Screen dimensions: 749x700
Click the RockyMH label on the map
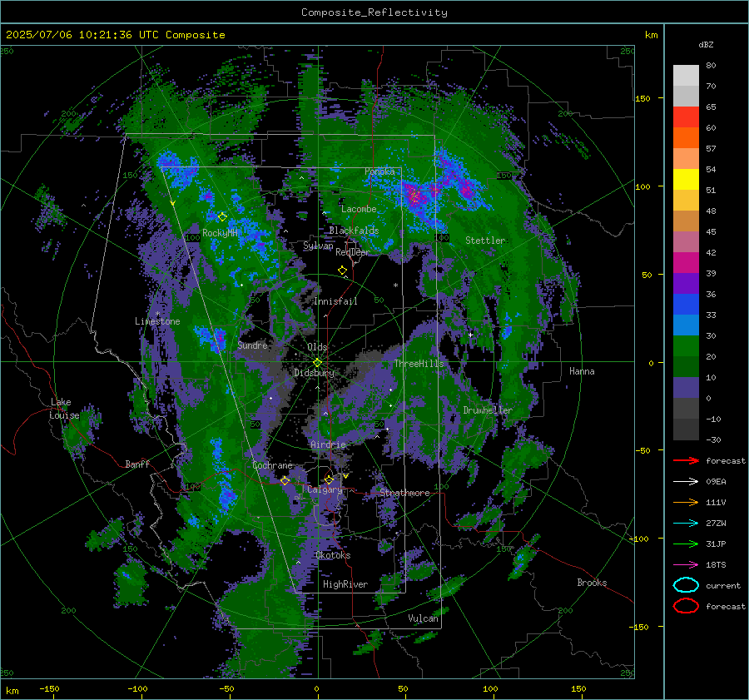220,233
